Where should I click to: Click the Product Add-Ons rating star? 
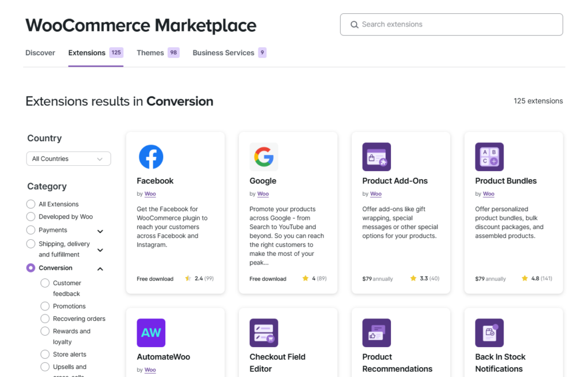(x=413, y=278)
